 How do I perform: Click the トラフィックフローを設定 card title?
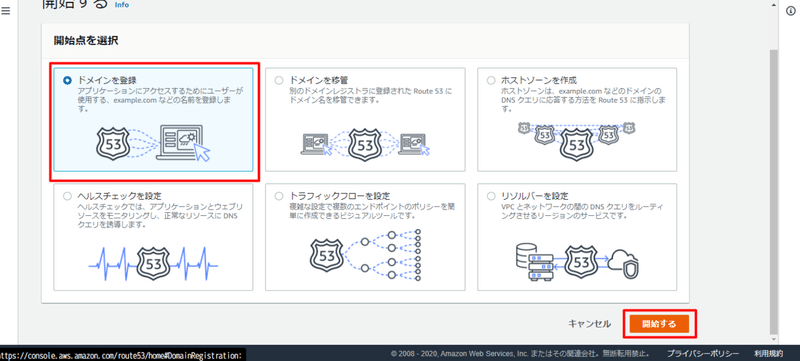click(339, 196)
